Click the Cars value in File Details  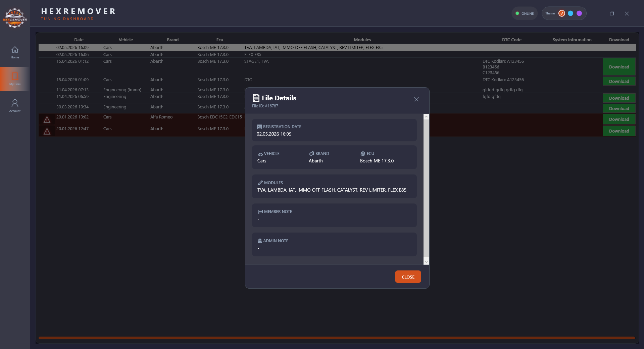tap(262, 161)
